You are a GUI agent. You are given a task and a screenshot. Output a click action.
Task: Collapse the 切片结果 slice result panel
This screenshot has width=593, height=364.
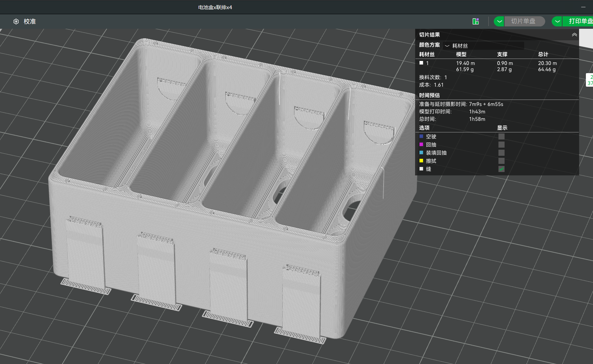click(574, 35)
